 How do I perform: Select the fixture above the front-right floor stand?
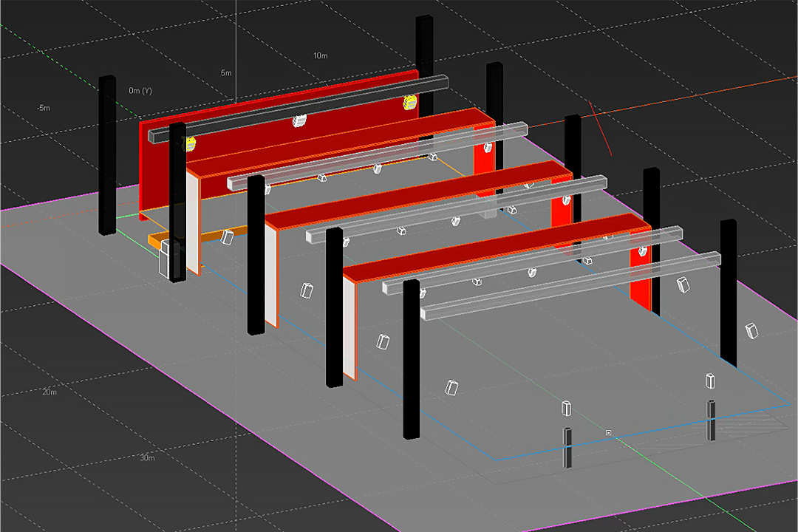pyautogui.click(x=709, y=381)
